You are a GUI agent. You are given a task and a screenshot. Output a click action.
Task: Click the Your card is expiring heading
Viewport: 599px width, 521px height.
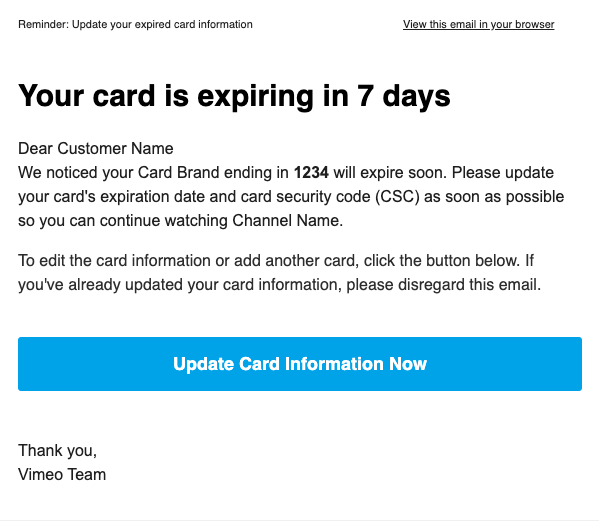234,96
